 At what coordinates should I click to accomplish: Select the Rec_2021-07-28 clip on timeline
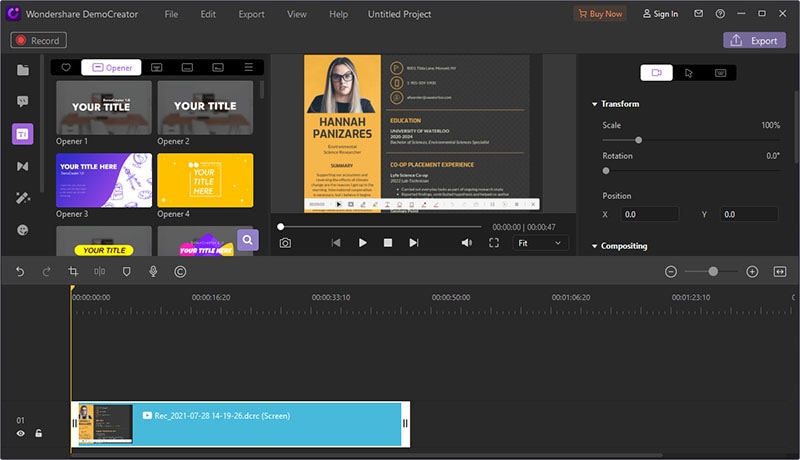pos(240,424)
